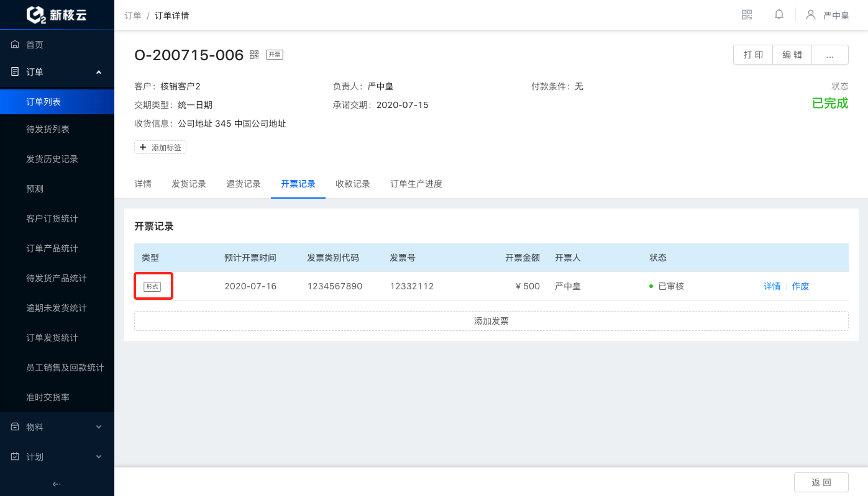This screenshot has height=496, width=868.
Task: Click the 计划 calendar icon in sidebar
Action: pyautogui.click(x=16, y=457)
